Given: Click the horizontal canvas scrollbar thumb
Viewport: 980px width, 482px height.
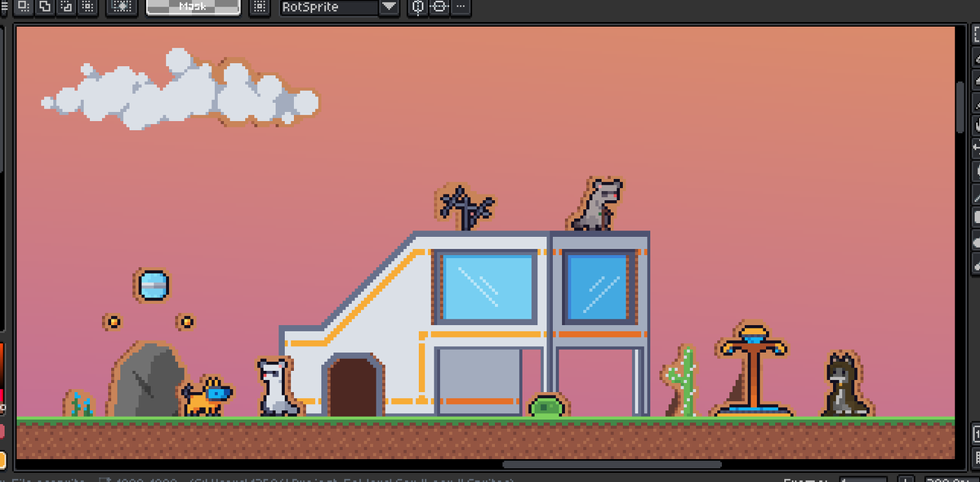Looking at the screenshot, I should point(612,465).
